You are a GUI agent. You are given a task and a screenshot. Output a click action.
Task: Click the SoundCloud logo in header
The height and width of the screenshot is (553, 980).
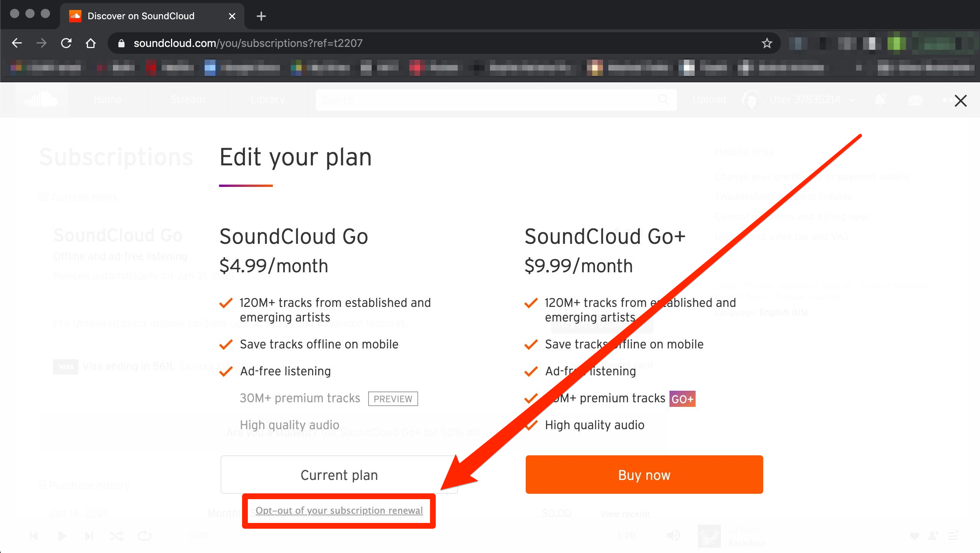pyautogui.click(x=41, y=100)
